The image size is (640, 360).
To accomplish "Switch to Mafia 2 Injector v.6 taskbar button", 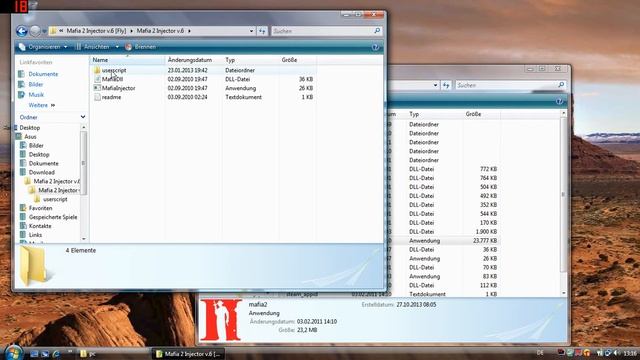I will [188, 354].
